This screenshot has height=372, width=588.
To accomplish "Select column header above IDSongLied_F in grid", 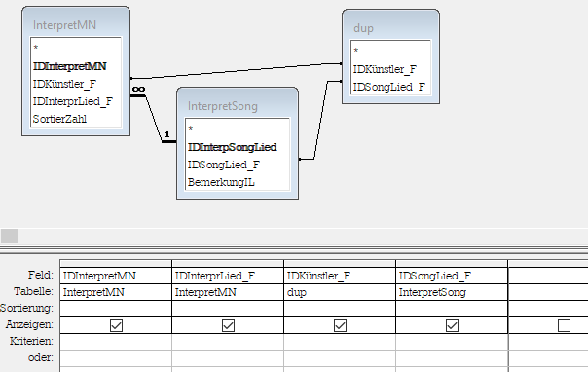I will 452,263.
